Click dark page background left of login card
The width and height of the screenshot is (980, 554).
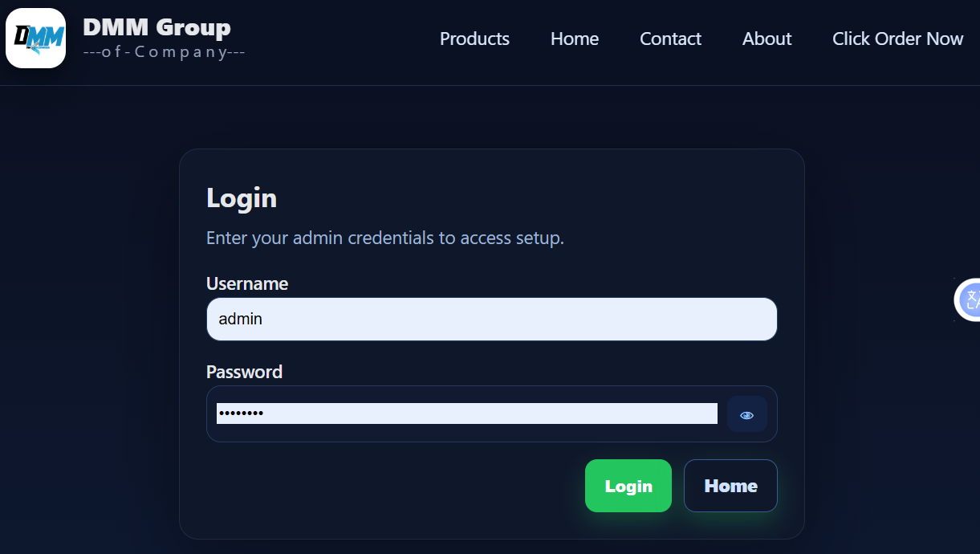88,321
